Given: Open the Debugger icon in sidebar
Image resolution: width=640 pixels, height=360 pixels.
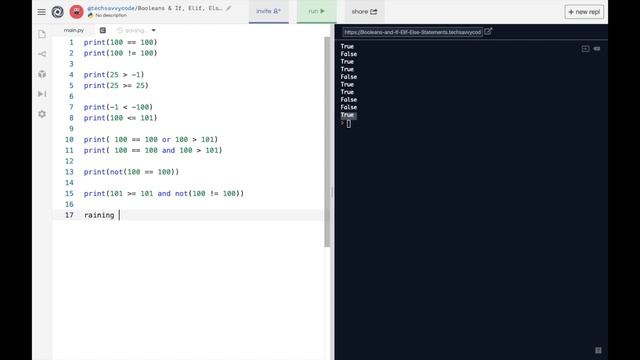Looking at the screenshot, I should [x=42, y=94].
